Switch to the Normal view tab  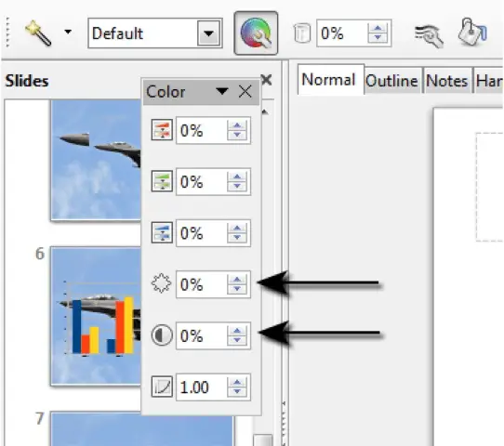tap(331, 80)
